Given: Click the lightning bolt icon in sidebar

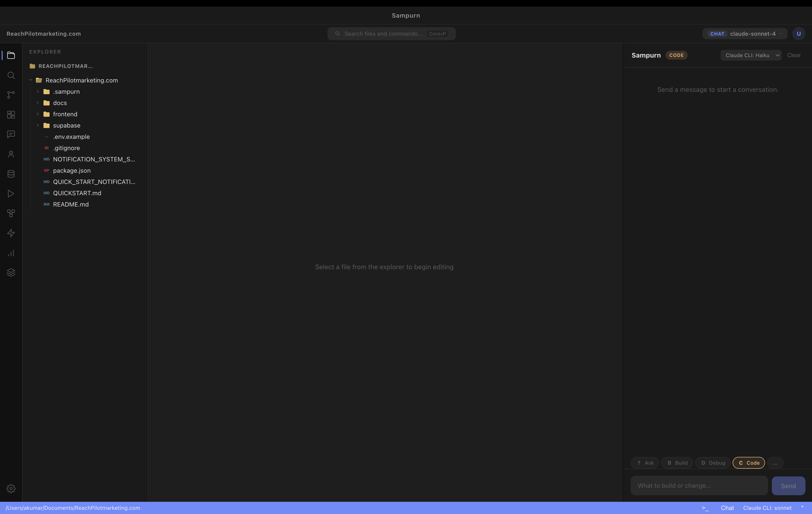Looking at the screenshot, I should pos(11,233).
